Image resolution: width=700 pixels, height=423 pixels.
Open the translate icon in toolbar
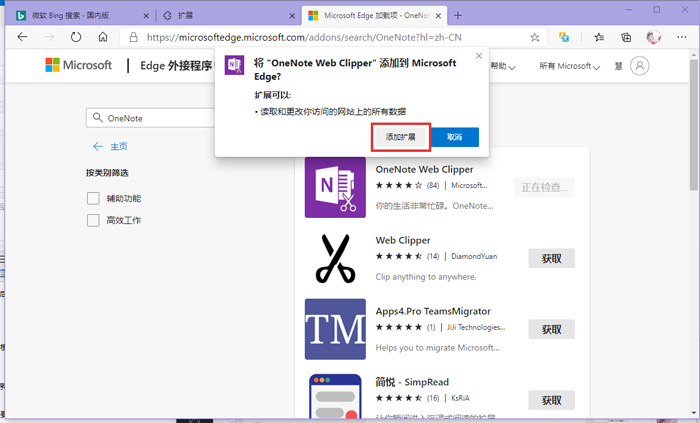click(x=564, y=37)
